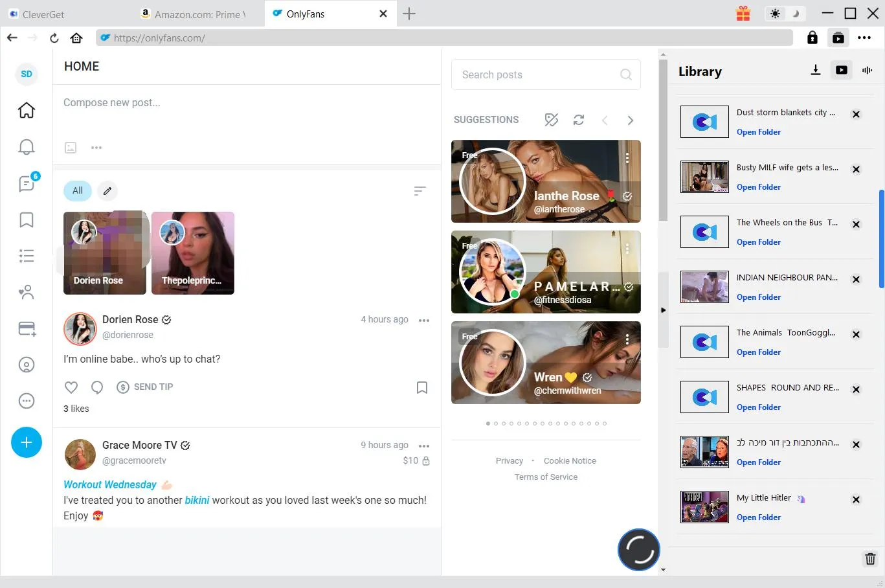
Task: Click the page vertical scrollbar
Action: click(x=663, y=142)
